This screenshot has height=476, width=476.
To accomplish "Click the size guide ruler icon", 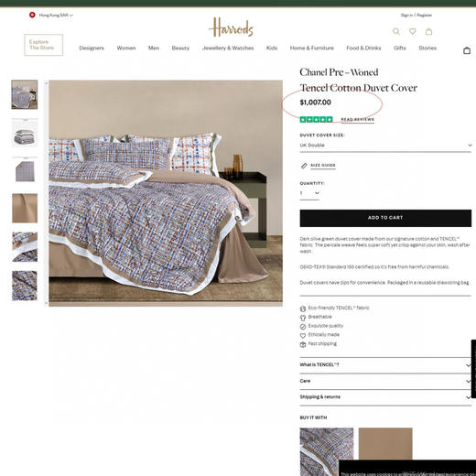I will click(x=304, y=166).
